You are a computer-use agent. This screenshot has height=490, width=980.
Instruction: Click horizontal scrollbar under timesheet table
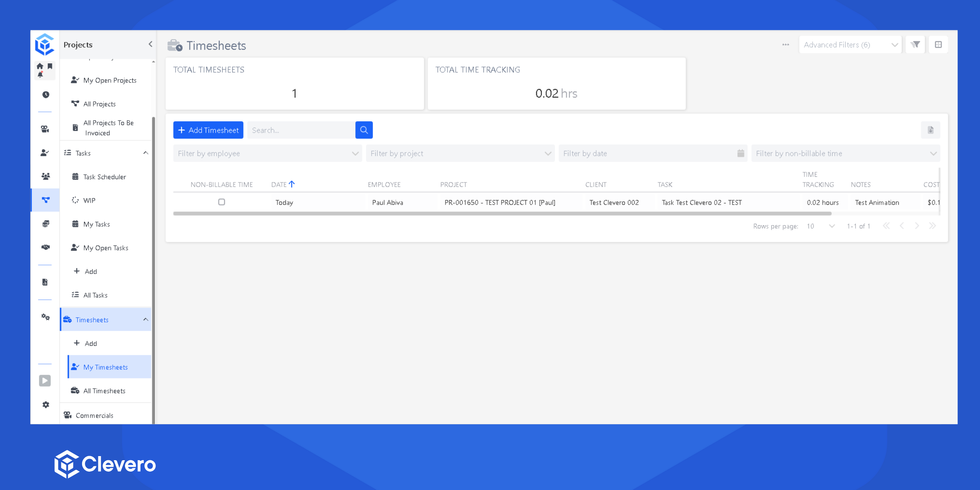click(x=502, y=214)
